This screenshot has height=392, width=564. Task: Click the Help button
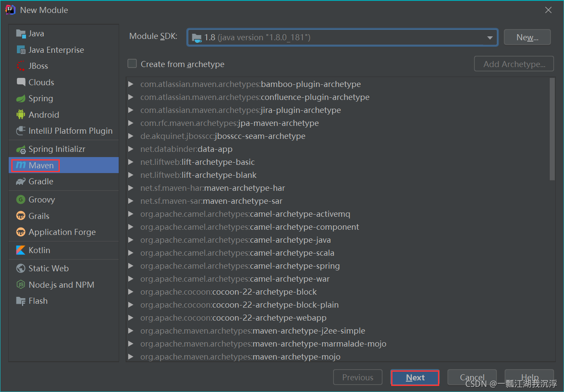[529, 378]
